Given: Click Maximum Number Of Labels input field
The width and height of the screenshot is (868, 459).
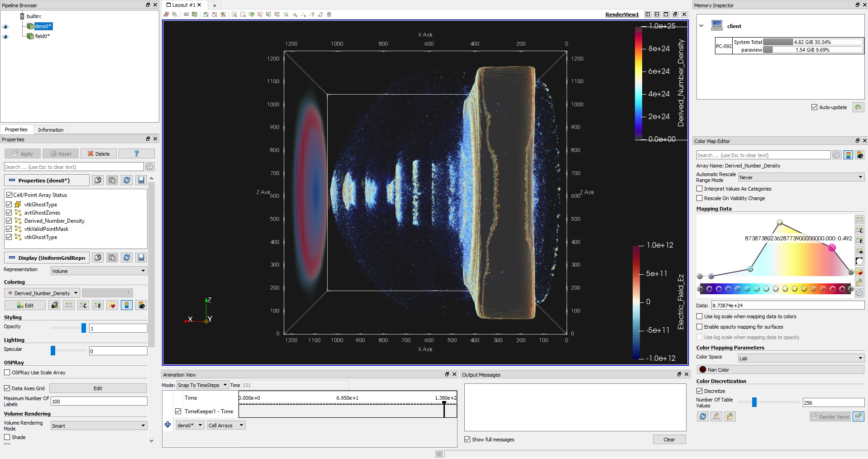Looking at the screenshot, I should (x=99, y=401).
